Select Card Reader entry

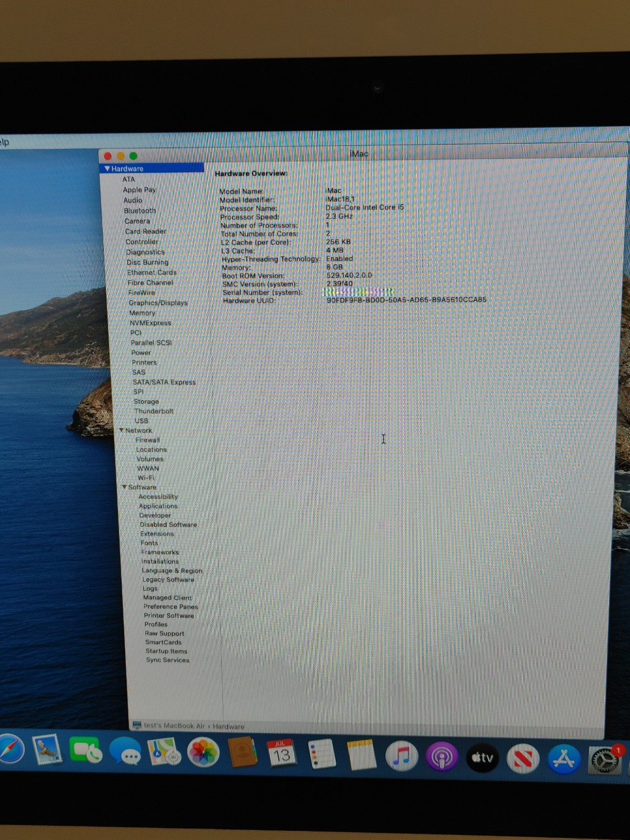click(x=145, y=231)
